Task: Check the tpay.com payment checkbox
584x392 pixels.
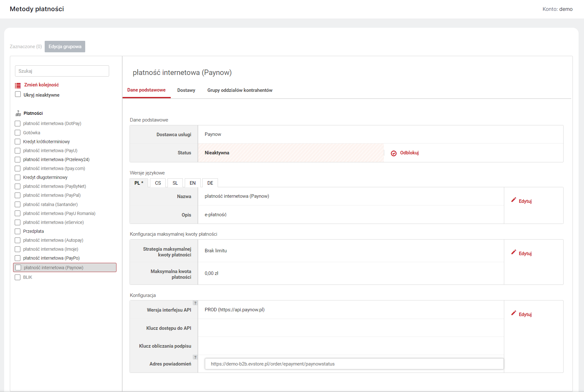Action: [18, 168]
